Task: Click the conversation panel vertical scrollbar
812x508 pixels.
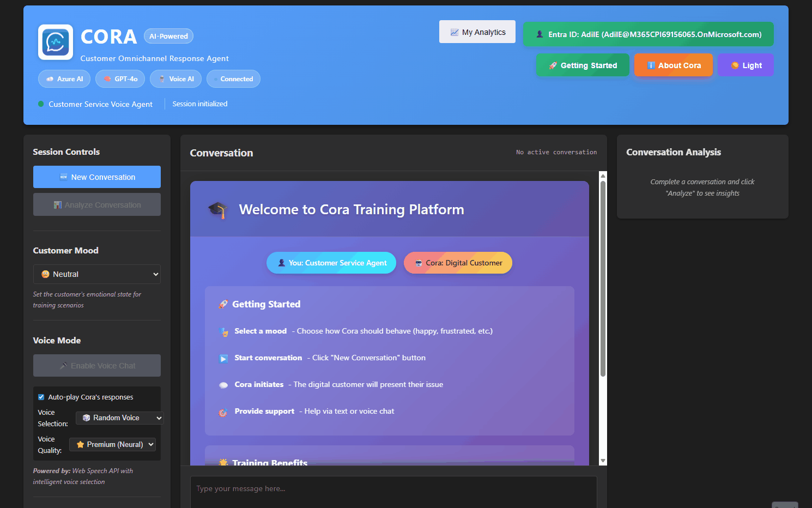Action: [x=603, y=278]
